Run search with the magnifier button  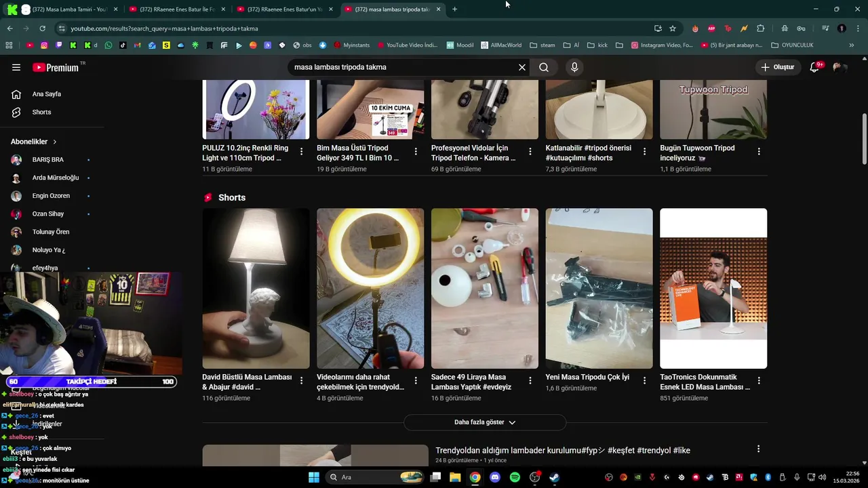point(544,67)
